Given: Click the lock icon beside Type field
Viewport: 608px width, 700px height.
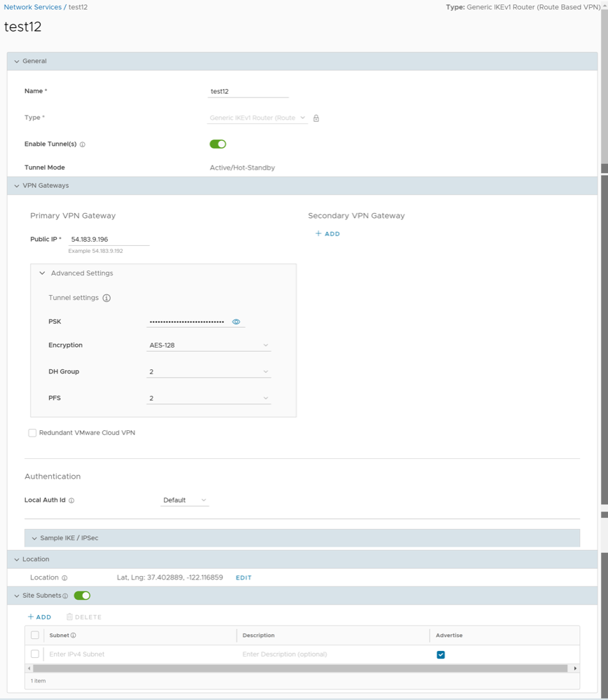Looking at the screenshot, I should [316, 118].
